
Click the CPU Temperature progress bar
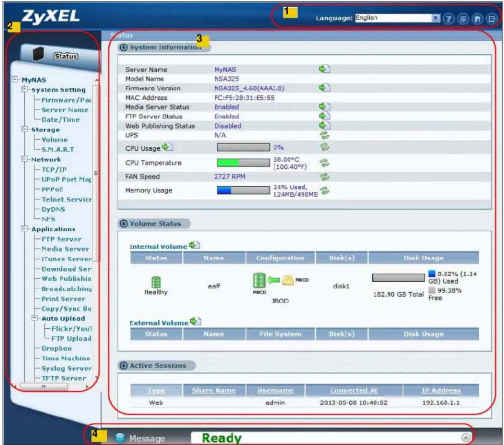click(x=244, y=163)
